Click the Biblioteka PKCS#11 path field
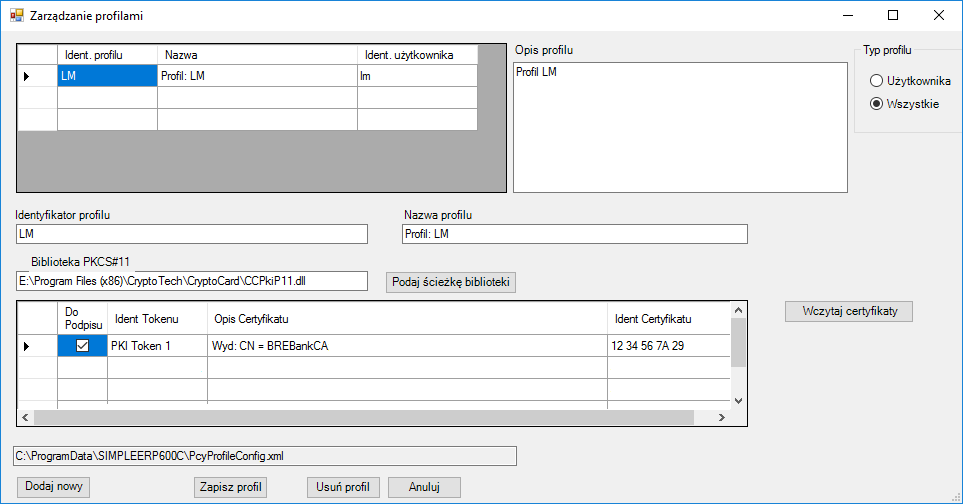Screen dimensions: 964x504 192,281
